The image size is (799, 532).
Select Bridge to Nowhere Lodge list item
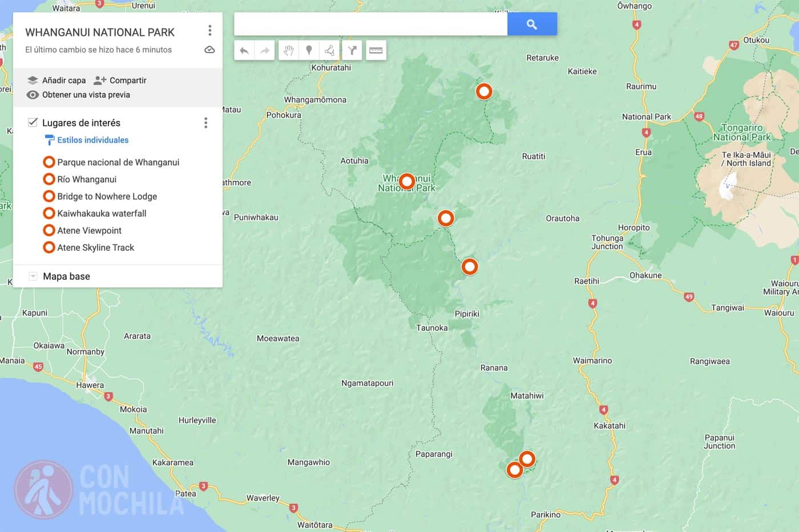(107, 196)
